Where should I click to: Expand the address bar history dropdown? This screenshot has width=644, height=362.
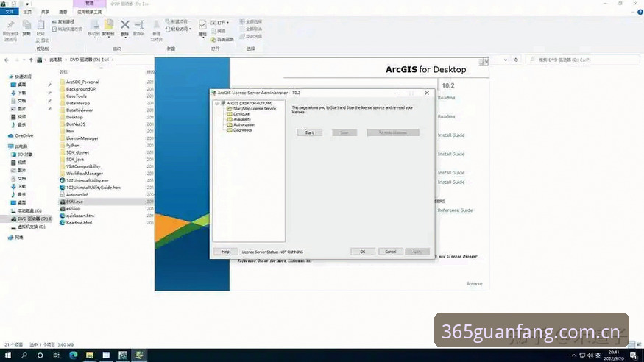pyautogui.click(x=505, y=60)
